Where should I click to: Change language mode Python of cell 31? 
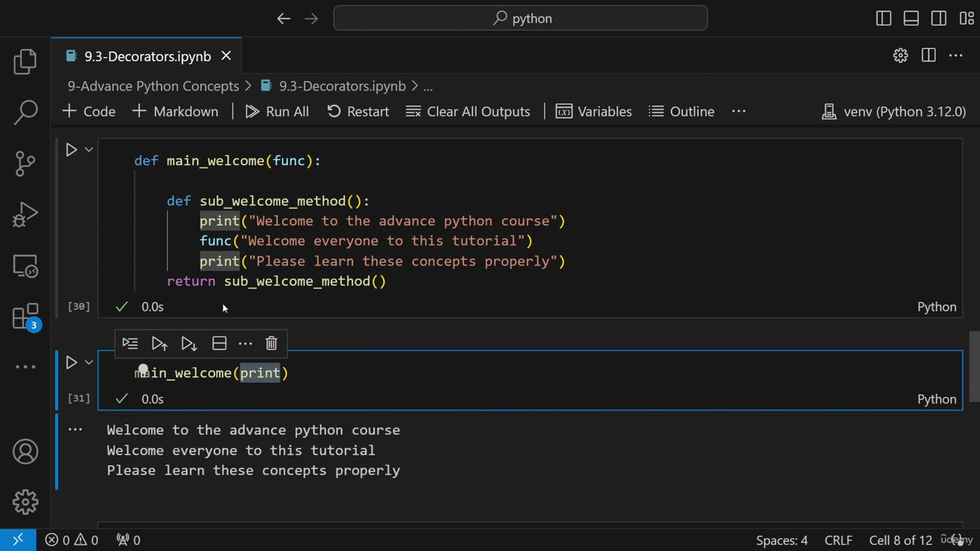pyautogui.click(x=936, y=399)
